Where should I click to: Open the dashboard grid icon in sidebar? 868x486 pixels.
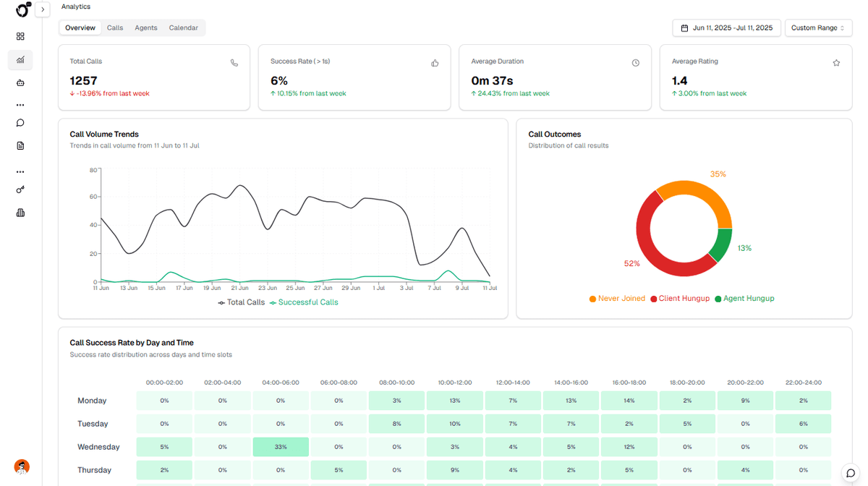pyautogui.click(x=20, y=35)
